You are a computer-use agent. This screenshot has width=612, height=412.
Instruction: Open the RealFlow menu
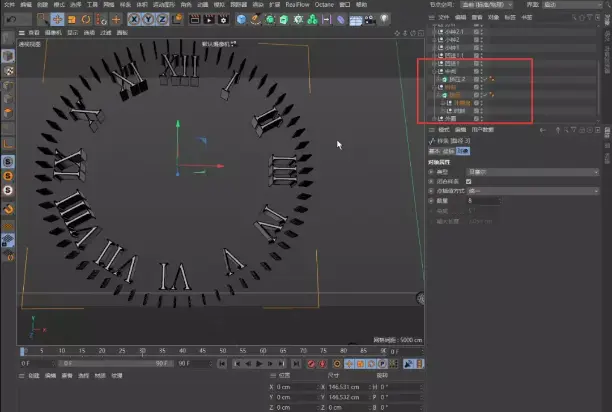(297, 5)
